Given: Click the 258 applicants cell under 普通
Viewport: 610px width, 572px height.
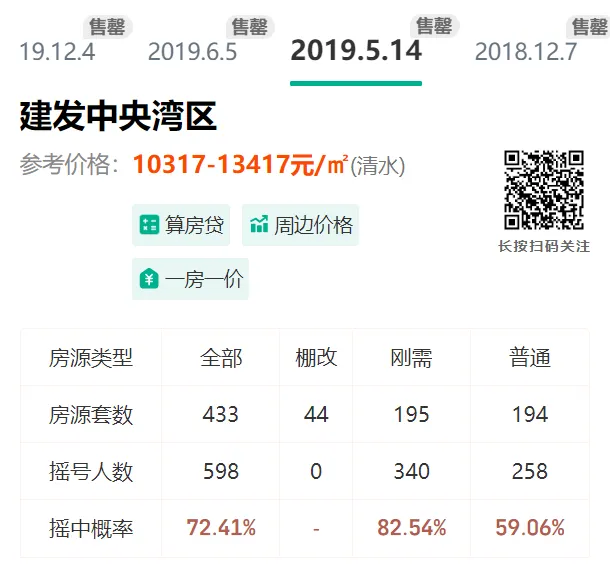Looking at the screenshot, I should point(530,471).
